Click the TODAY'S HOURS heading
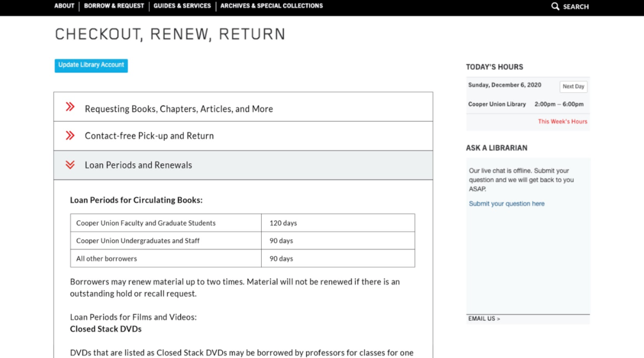Image resolution: width=644 pixels, height=358 pixels. (494, 67)
